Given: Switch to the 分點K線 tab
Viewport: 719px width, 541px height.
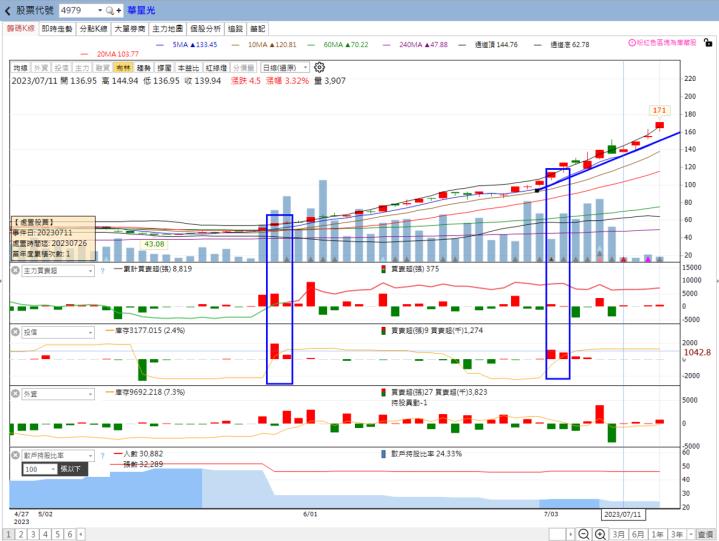Looking at the screenshot, I should point(94,29).
